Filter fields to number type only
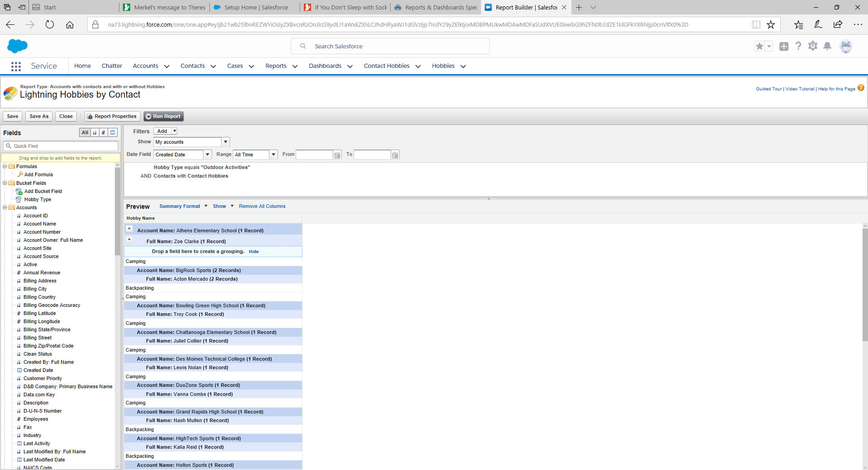This screenshot has width=868, height=470. pos(104,133)
